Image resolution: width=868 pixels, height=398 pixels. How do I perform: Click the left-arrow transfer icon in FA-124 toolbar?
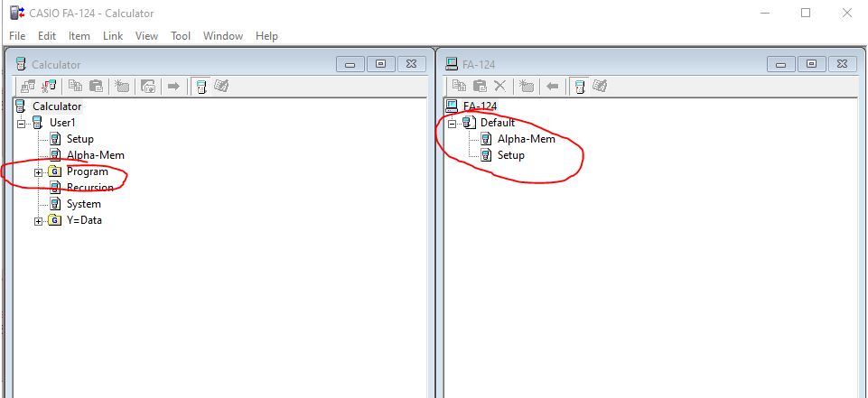(552, 87)
